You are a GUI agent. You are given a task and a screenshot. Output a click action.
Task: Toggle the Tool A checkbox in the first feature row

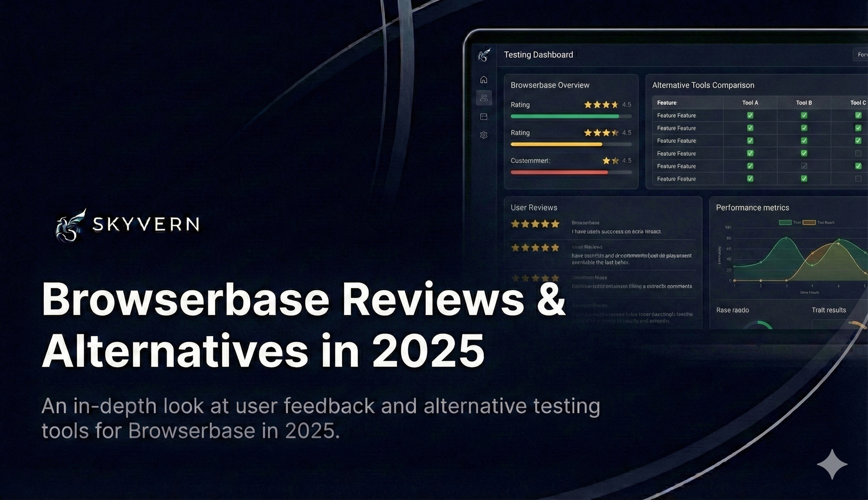pos(750,115)
